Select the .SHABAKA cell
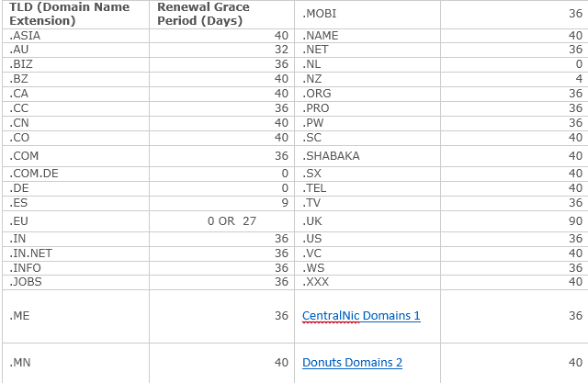Image resolution: width=588 pixels, height=383 pixels. (x=367, y=156)
